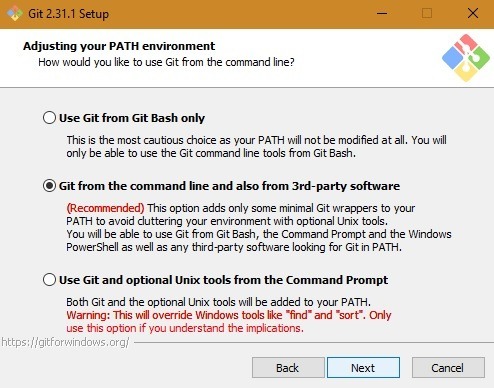Minimize the Git Setup window
Viewport: 494px width, 388px height.
382,14
